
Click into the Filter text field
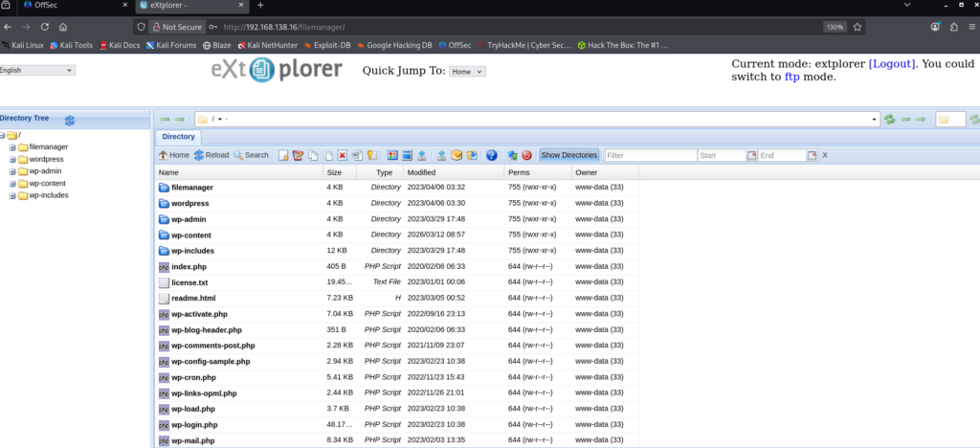pyautogui.click(x=649, y=155)
